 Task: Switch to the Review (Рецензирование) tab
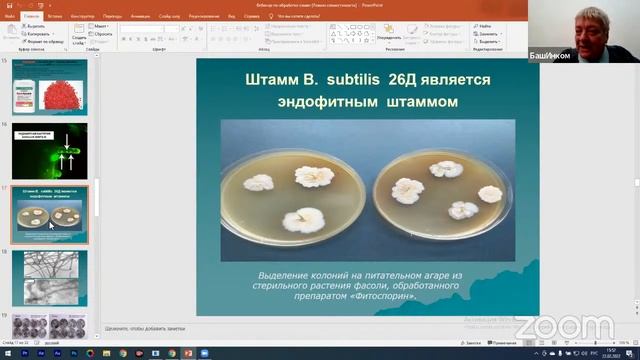[x=204, y=16]
